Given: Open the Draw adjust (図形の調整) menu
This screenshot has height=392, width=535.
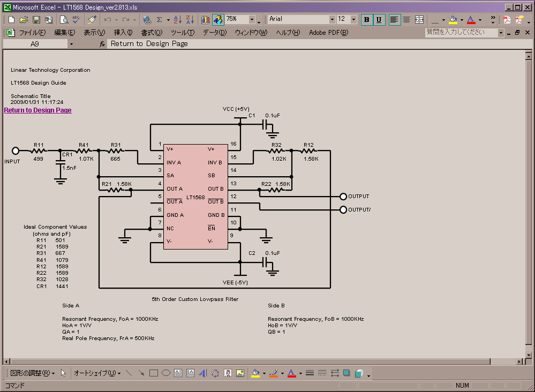Looking at the screenshot, I should (33, 373).
